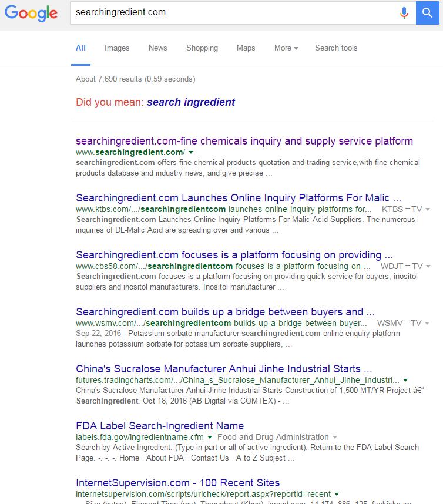Click the WDJT-TV source label
Viewport: 443px width, 504px height.
401,266
